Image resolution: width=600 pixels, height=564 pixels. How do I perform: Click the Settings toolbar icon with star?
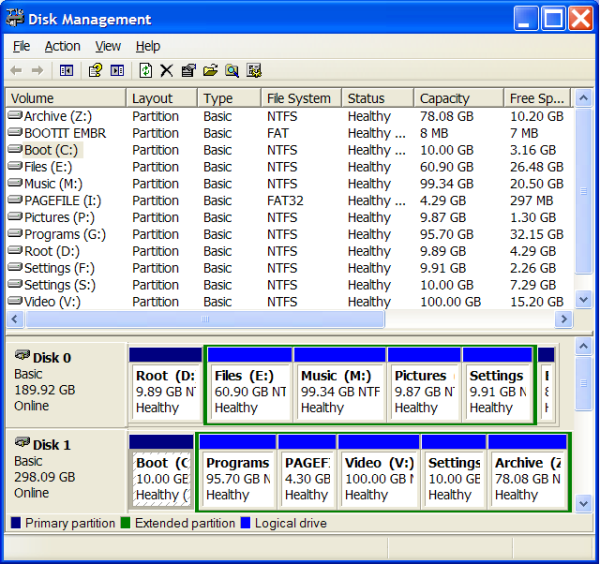pos(254,70)
